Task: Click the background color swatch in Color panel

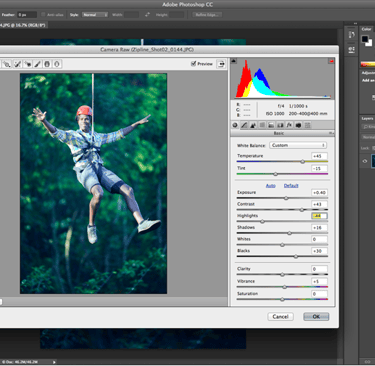Action: pos(370,43)
